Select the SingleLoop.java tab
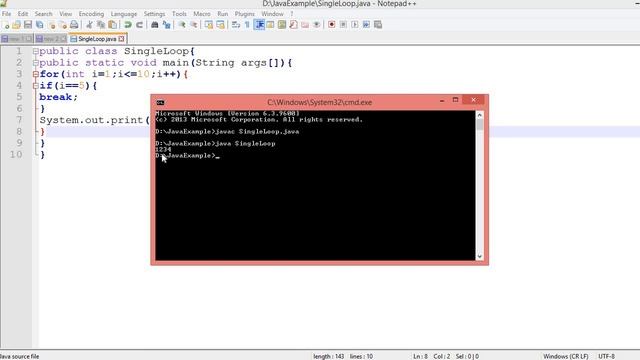The height and width of the screenshot is (360, 640). click(x=97, y=39)
